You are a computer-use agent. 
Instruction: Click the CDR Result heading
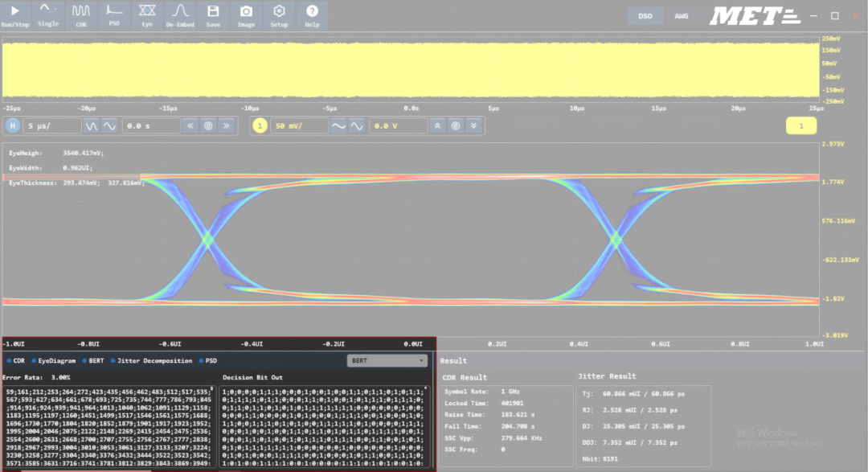[x=465, y=377]
